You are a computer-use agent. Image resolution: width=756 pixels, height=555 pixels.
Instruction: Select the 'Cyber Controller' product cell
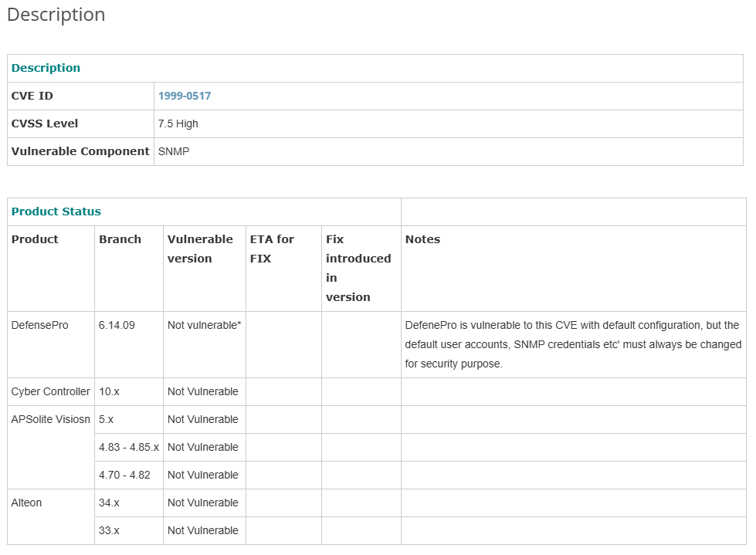tap(51, 391)
